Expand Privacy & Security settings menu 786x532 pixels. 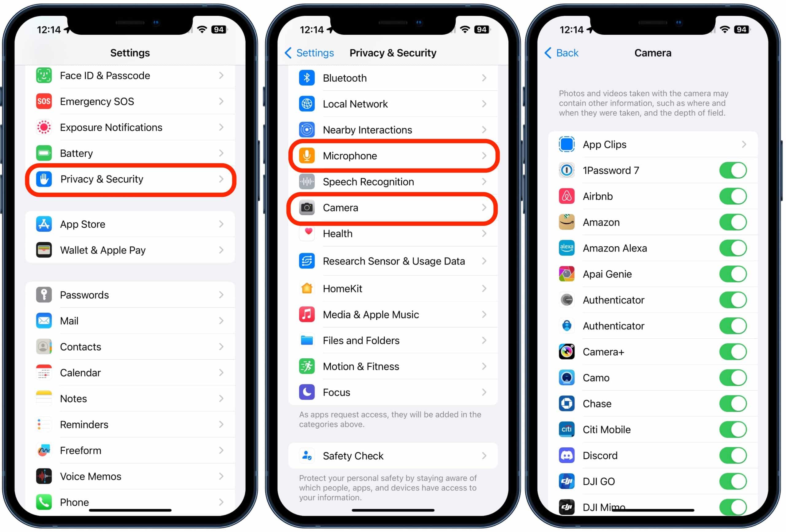(x=131, y=179)
